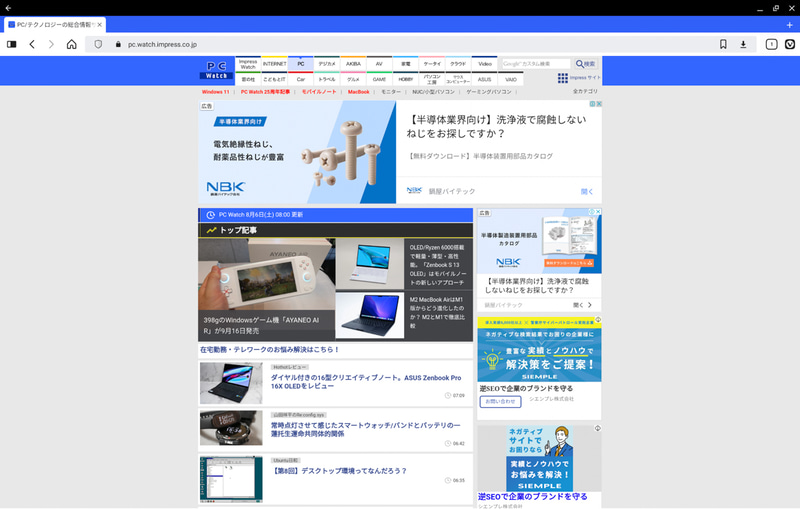This screenshot has width=800, height=509.
Task: Close the PC Watch browser tab
Action: pyautogui.click(x=99, y=24)
